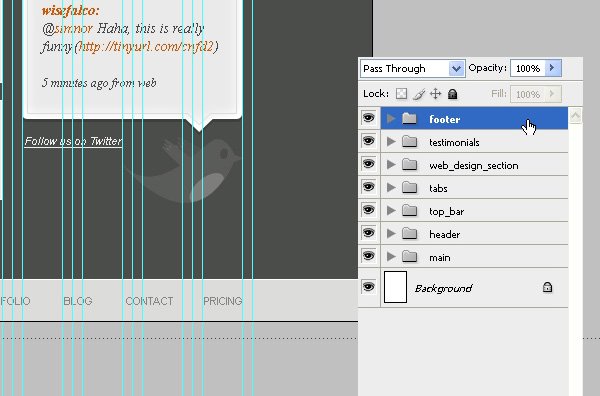The width and height of the screenshot is (600, 396).
Task: Click the Background layer thumbnail
Action: tap(395, 287)
